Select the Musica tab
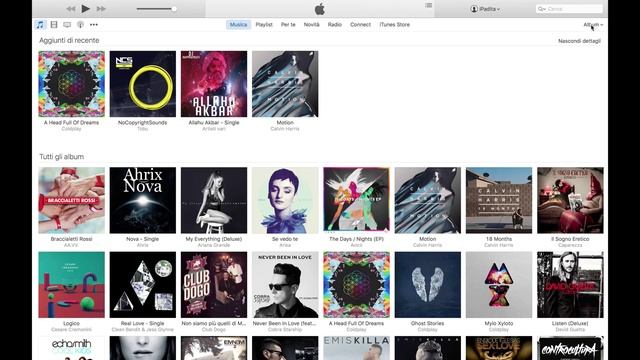 238,24
